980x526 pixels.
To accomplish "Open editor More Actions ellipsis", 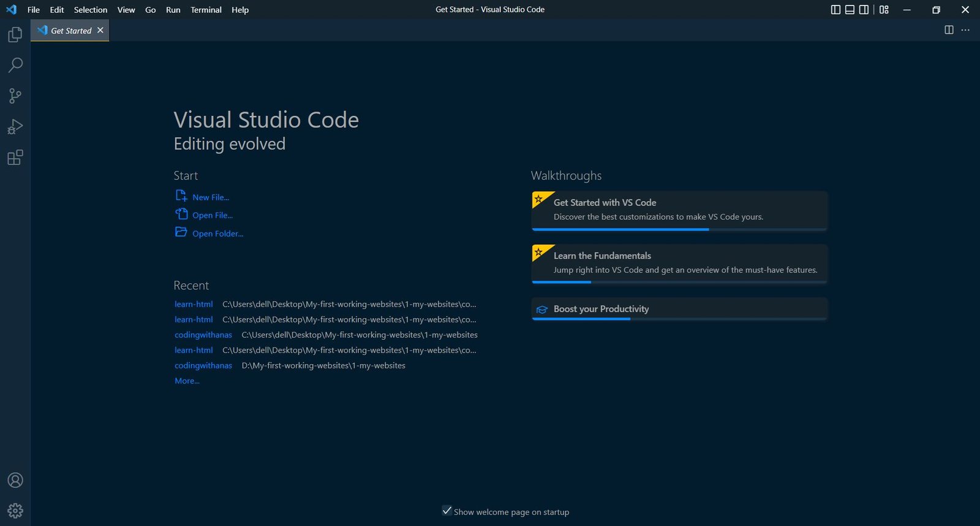I will 965,30.
